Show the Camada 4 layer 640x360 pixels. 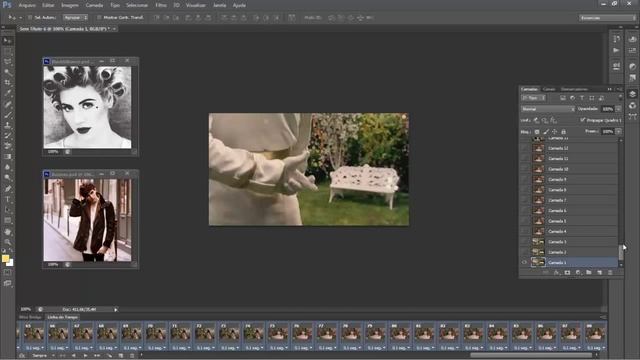pyautogui.click(x=524, y=231)
